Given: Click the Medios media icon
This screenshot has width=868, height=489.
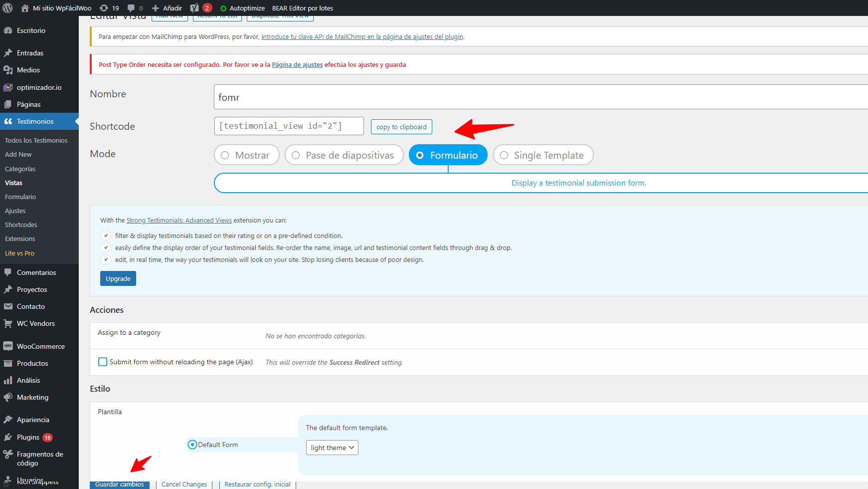Looking at the screenshot, I should [x=8, y=70].
